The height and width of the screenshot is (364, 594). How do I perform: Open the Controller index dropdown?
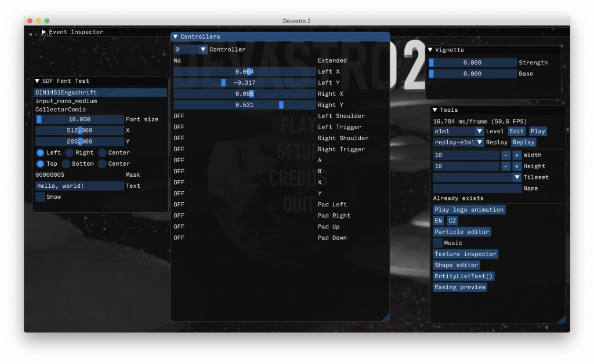tap(190, 50)
